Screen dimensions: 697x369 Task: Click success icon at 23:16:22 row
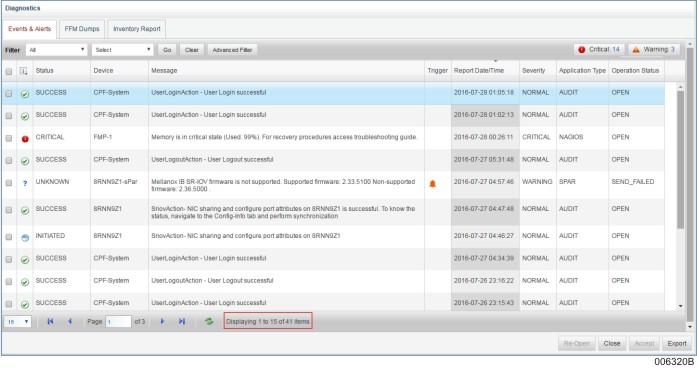(25, 282)
